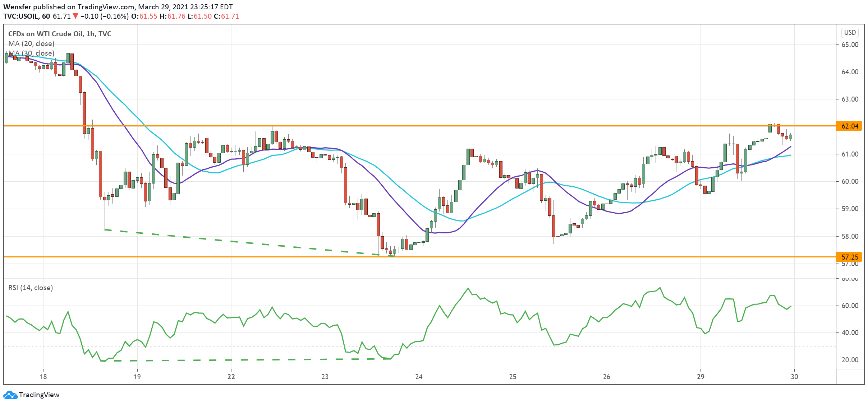Toggle visibility of the MA (30, close) indicator

pos(32,53)
